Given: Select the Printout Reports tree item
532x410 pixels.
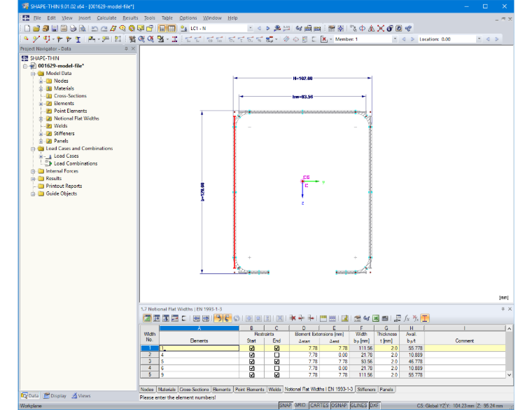Looking at the screenshot, I should (64, 186).
